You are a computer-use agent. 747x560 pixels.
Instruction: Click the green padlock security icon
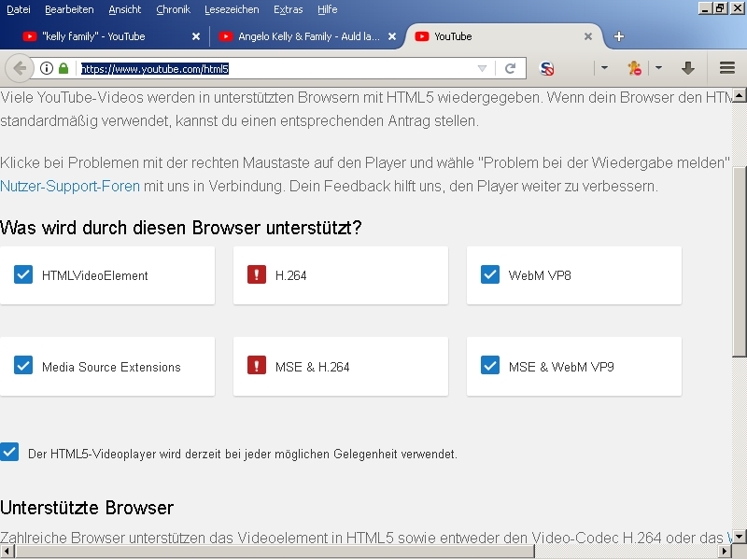click(x=63, y=68)
